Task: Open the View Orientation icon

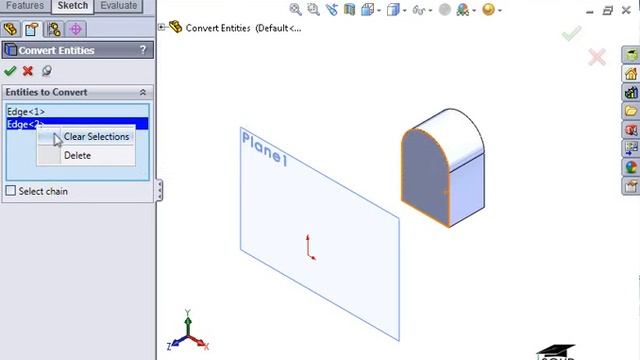Action: pos(367,9)
